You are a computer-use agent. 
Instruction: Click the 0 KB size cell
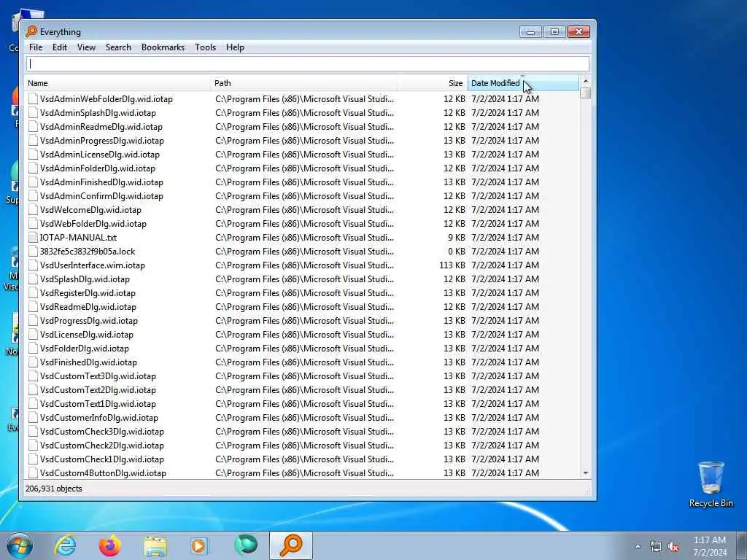tap(457, 251)
